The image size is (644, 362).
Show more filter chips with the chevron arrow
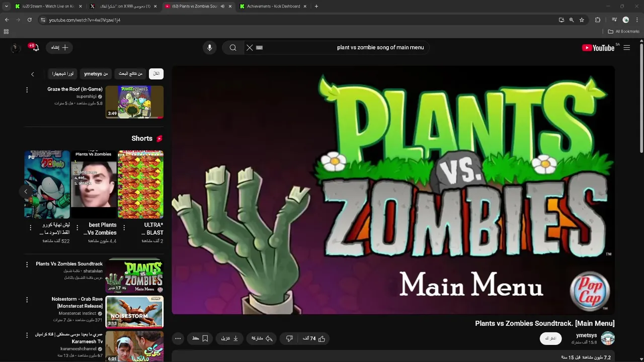(33, 74)
